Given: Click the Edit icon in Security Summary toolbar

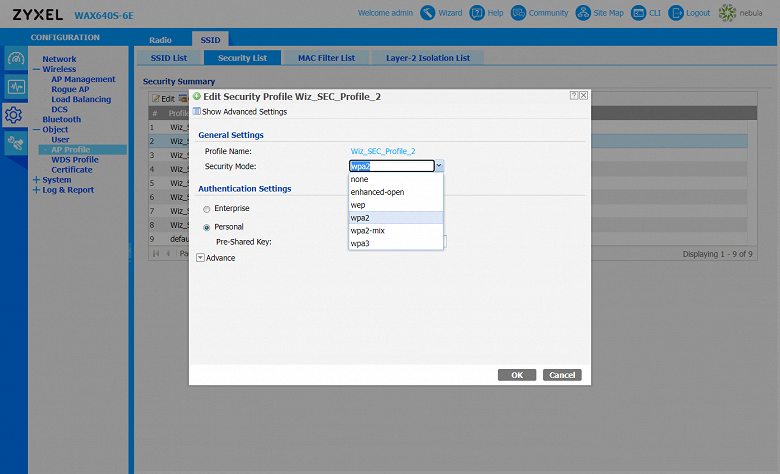Looking at the screenshot, I should tap(156, 98).
